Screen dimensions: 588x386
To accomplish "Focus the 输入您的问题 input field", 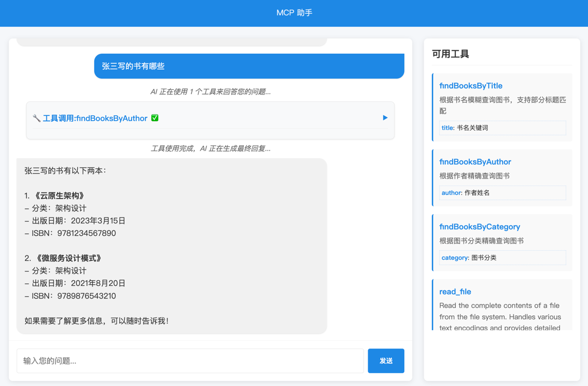I will [x=190, y=360].
